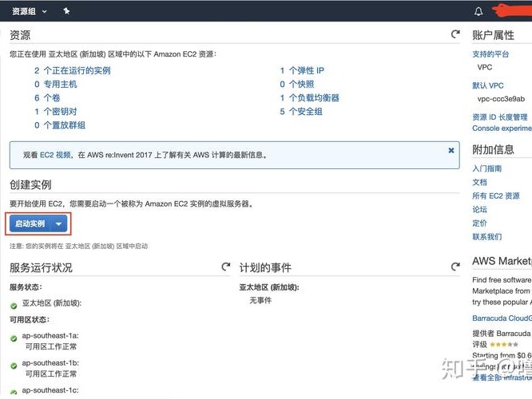The height and width of the screenshot is (399, 532).
Task: Click VPC text under 支持的平台
Action: click(x=485, y=67)
